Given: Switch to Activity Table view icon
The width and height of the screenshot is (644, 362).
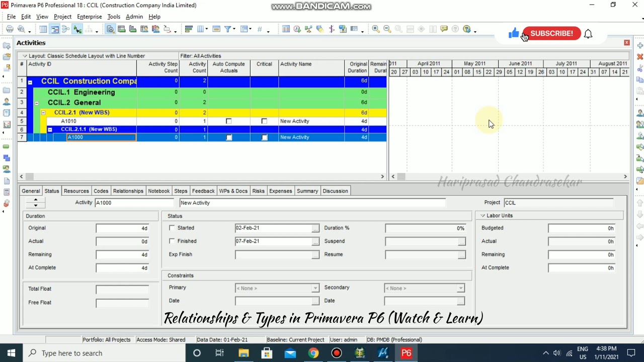Looking at the screenshot, I should [43, 29].
